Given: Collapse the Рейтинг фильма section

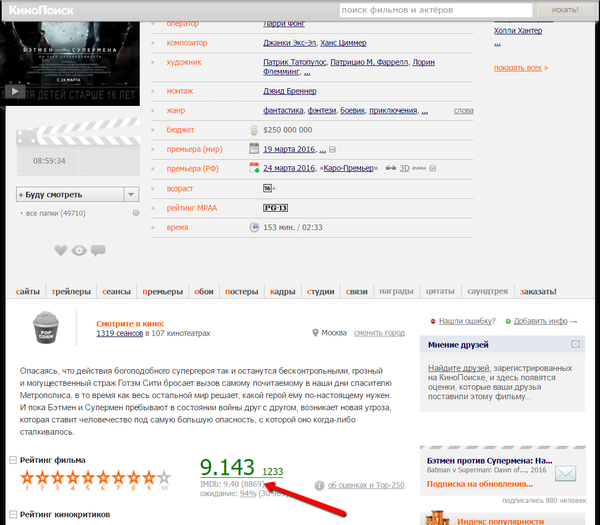Looking at the screenshot, I should pyautogui.click(x=13, y=460).
